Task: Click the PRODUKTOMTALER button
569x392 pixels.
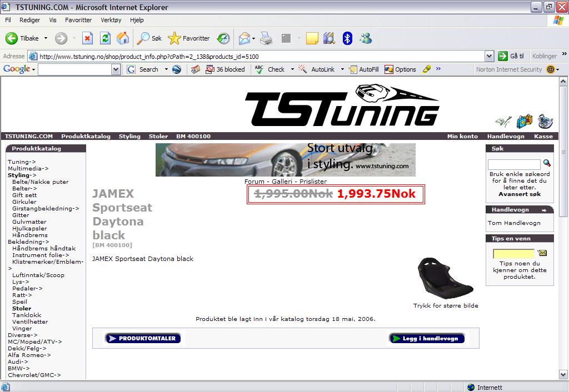Action: (143, 338)
